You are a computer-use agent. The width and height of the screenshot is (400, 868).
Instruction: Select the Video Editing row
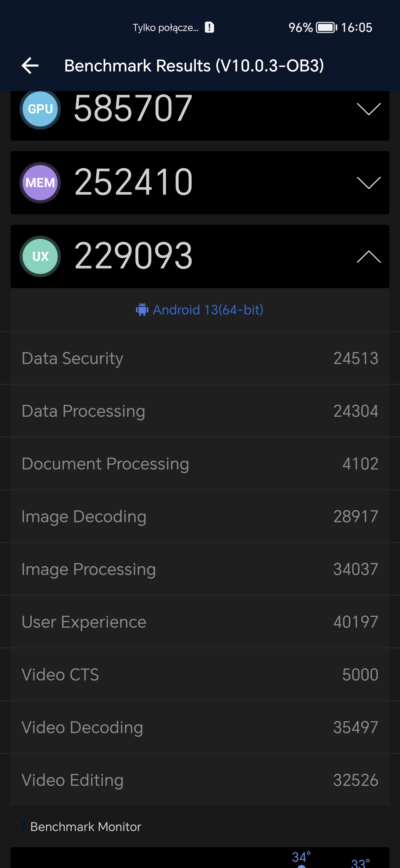pos(200,780)
